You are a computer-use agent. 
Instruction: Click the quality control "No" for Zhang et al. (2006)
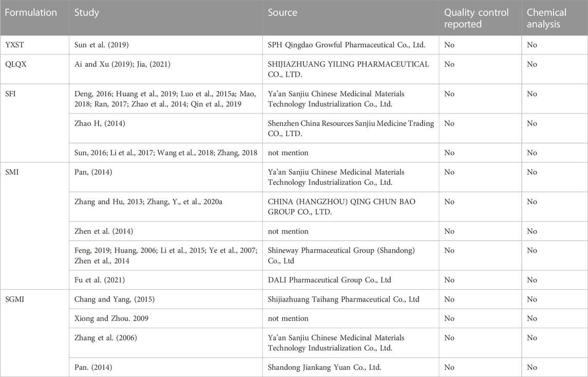(x=449, y=337)
